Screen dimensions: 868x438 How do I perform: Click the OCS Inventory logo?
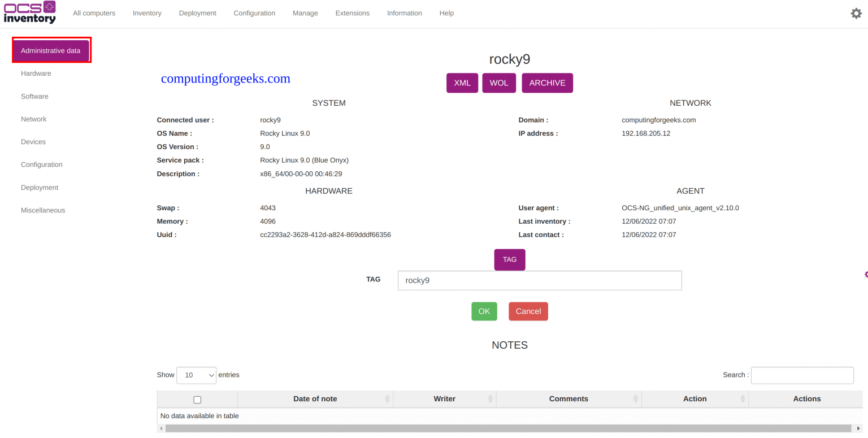pos(30,12)
